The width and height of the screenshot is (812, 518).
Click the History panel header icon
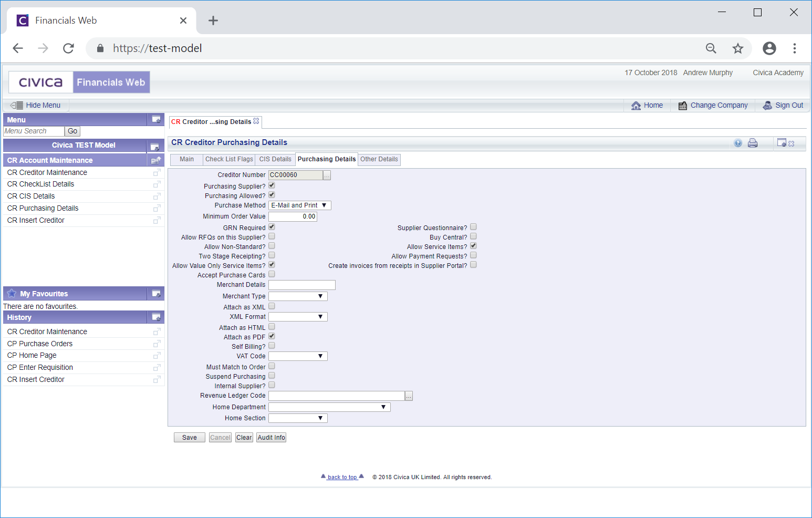156,317
